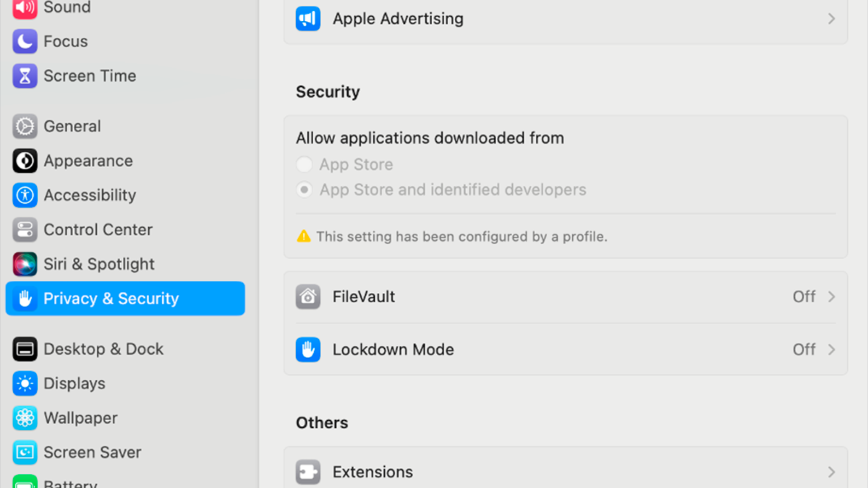The width and height of the screenshot is (868, 488).
Task: Open the Extensions row
Action: point(373,472)
